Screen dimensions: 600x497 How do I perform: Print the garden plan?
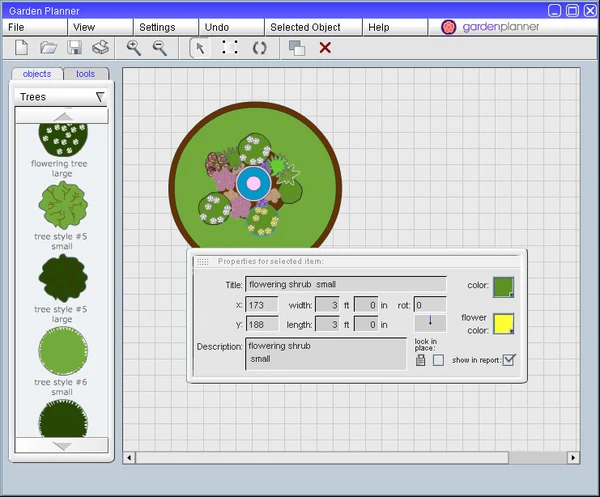click(100, 48)
